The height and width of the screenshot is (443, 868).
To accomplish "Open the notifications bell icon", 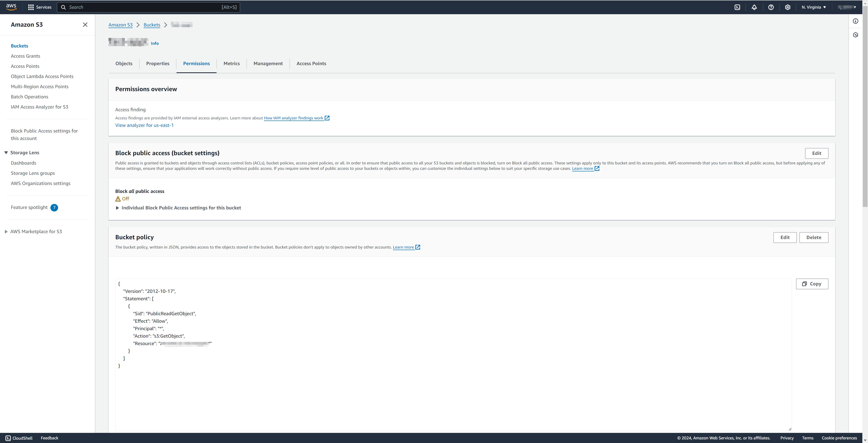I will (754, 7).
